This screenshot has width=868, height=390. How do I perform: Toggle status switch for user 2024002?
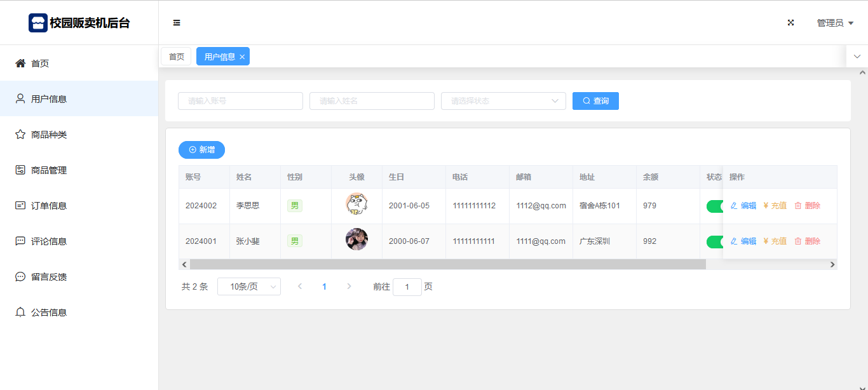715,206
